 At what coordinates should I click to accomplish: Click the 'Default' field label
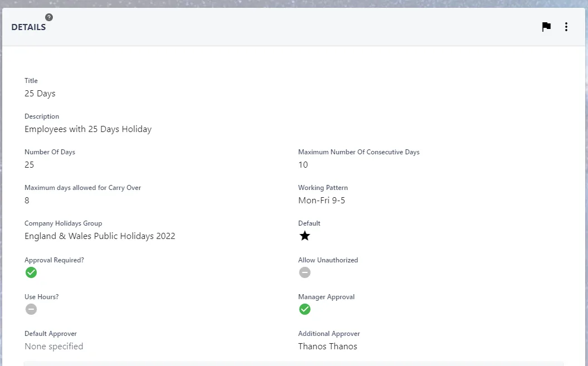tap(310, 223)
